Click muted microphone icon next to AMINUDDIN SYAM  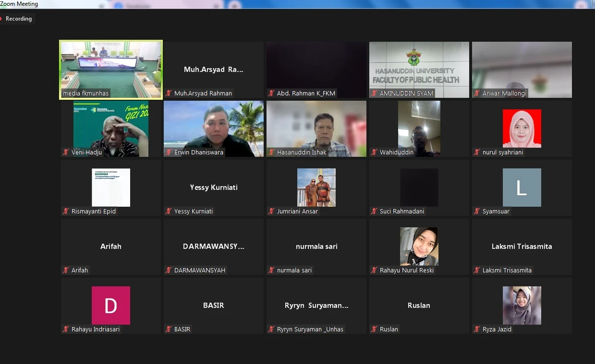click(374, 94)
